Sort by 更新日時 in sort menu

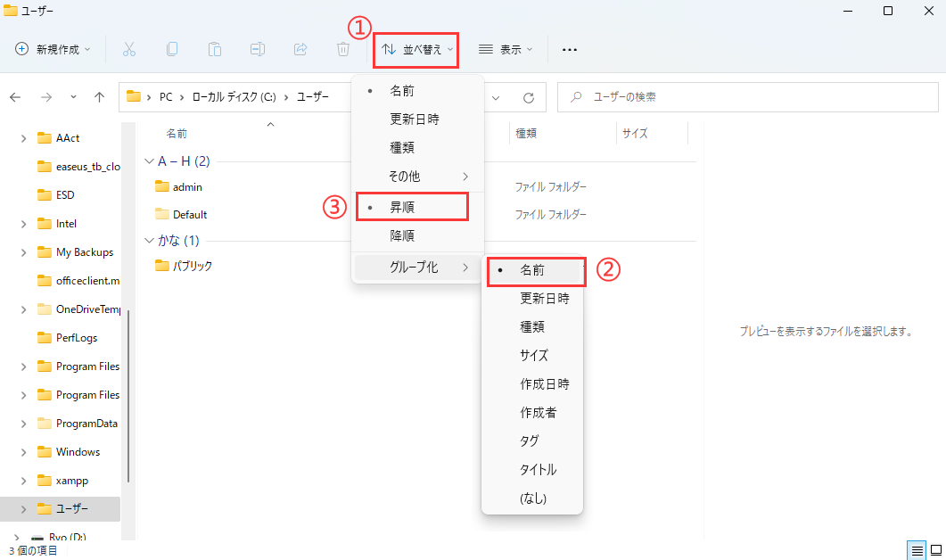(414, 119)
